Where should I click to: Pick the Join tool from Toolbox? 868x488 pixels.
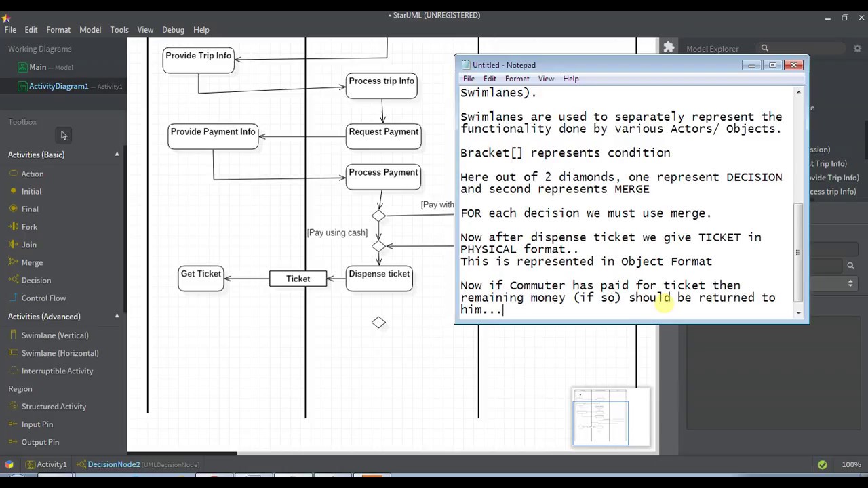[x=28, y=244]
